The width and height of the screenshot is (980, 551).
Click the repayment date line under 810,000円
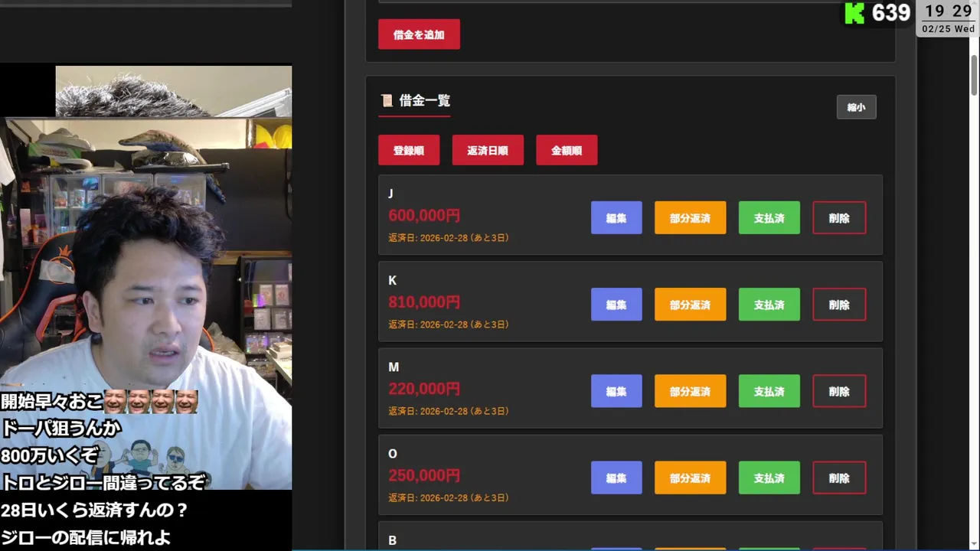click(x=448, y=324)
